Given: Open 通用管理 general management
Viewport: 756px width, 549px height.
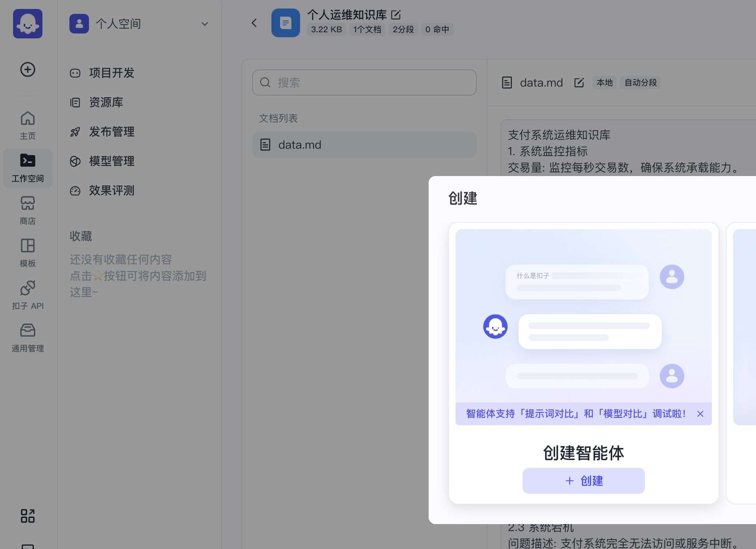Looking at the screenshot, I should click(x=28, y=338).
